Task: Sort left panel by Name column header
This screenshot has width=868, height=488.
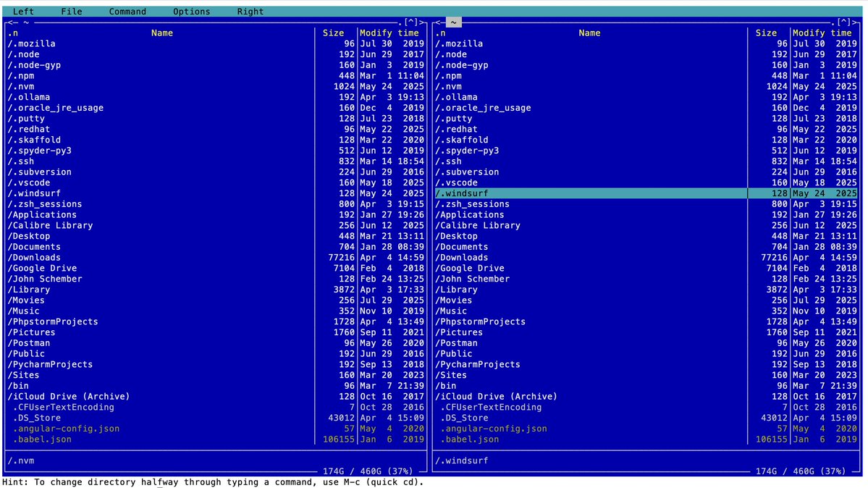Action: tap(161, 33)
